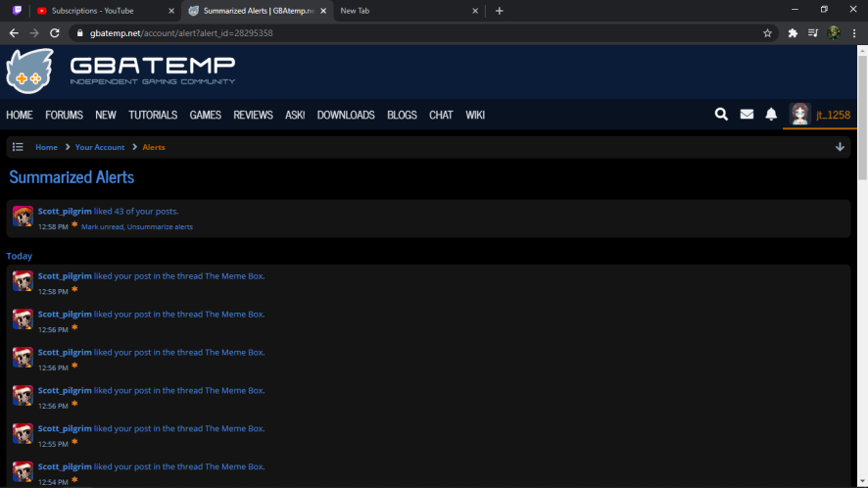Switch to the New Tab tab
Screen dimensions: 868x488
(x=408, y=11)
